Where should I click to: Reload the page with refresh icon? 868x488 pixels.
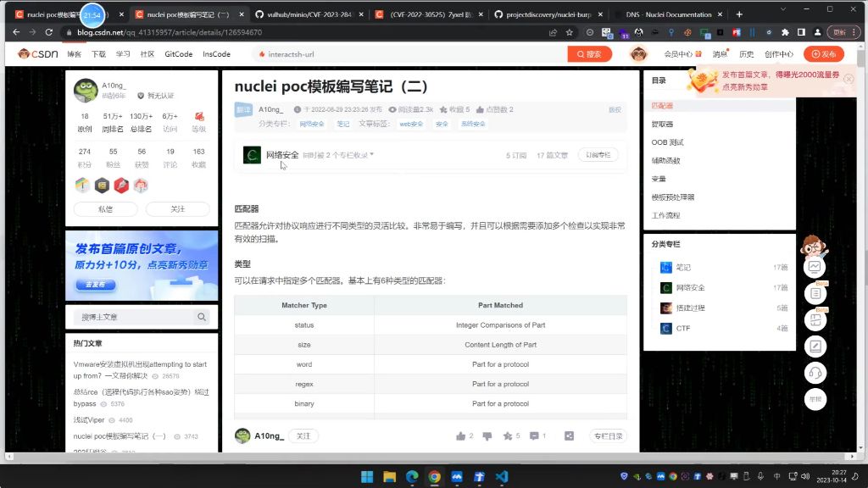pyautogui.click(x=48, y=32)
